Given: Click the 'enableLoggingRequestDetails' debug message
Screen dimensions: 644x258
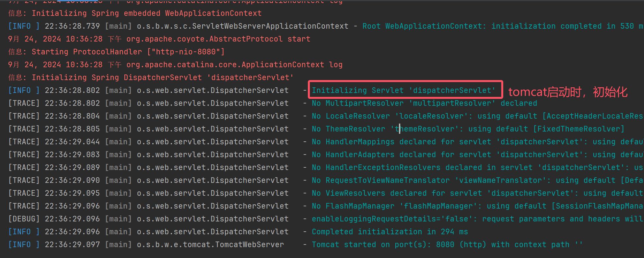Looking at the screenshot, I should (478, 219).
